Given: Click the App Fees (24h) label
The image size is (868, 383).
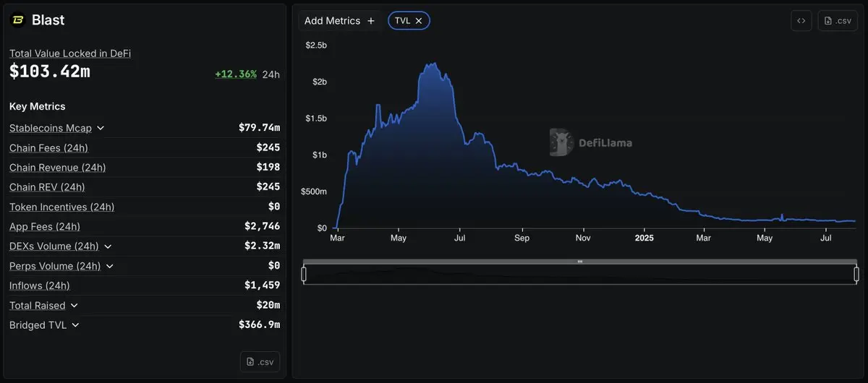Looking at the screenshot, I should pos(45,226).
